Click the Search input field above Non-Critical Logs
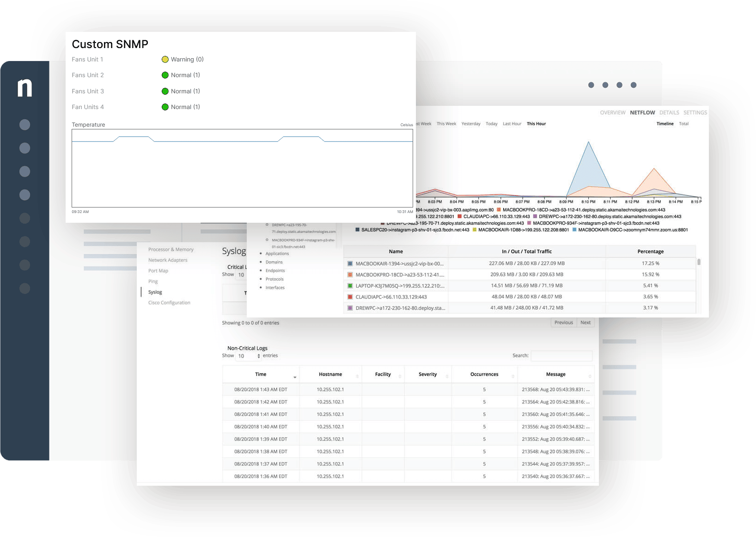 [x=561, y=356]
